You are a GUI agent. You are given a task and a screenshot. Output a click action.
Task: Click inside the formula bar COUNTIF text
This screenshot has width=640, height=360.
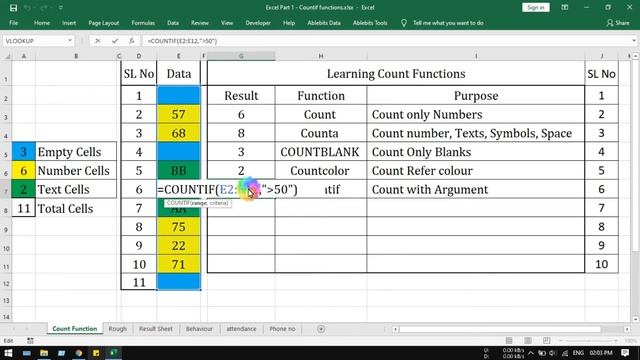click(182, 41)
